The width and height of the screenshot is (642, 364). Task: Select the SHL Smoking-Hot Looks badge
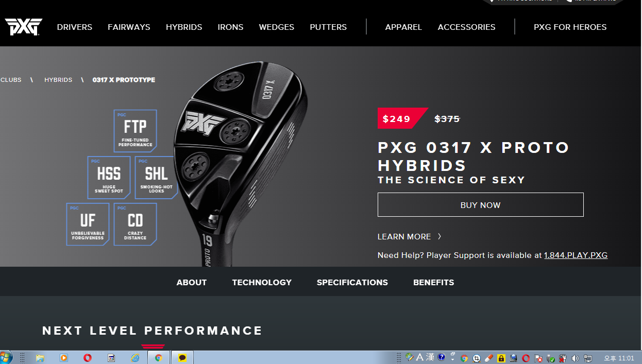[156, 178]
